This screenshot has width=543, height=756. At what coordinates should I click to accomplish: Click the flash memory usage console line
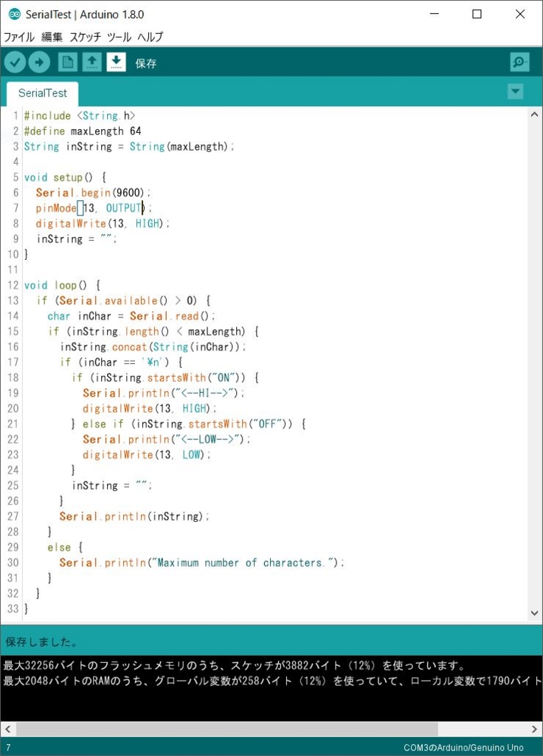[235, 667]
